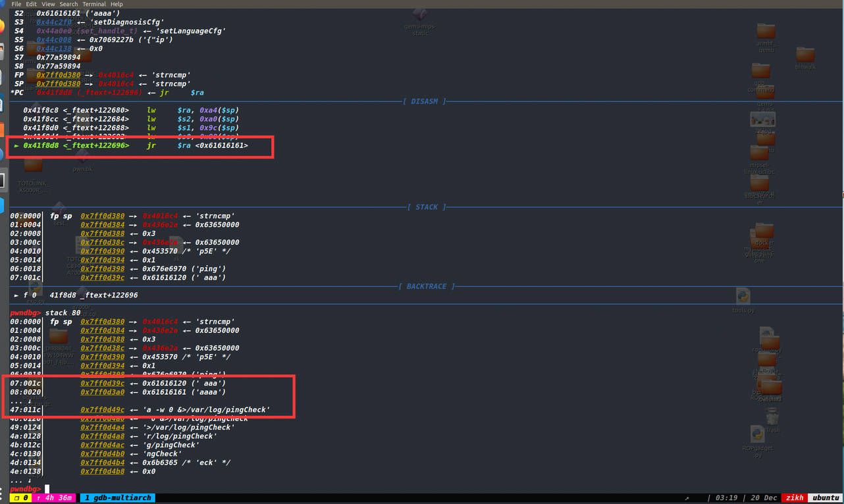844x504 pixels.
Task: Open the Help menu
Action: coord(117,4)
